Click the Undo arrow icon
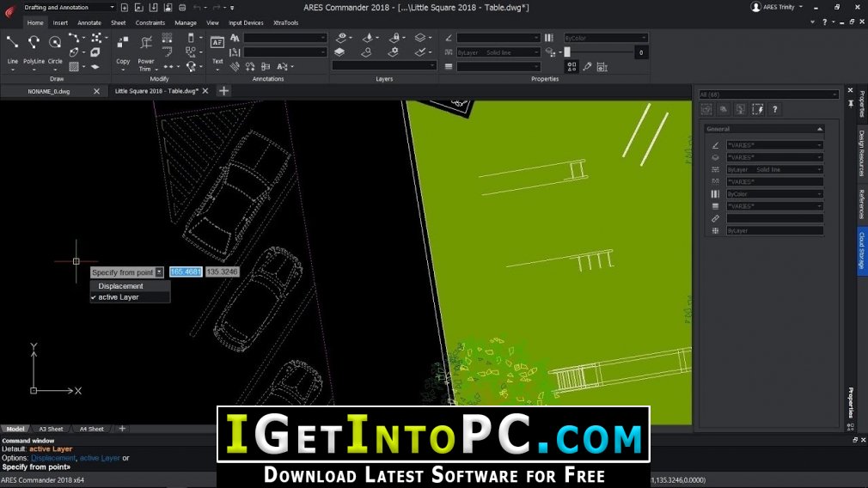The image size is (868, 488). 197,7
